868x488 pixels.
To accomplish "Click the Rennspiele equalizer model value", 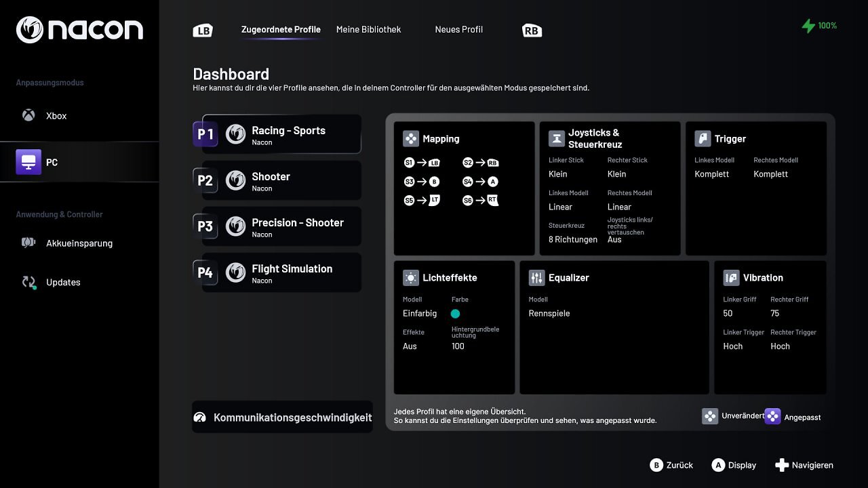I will pyautogui.click(x=549, y=313).
